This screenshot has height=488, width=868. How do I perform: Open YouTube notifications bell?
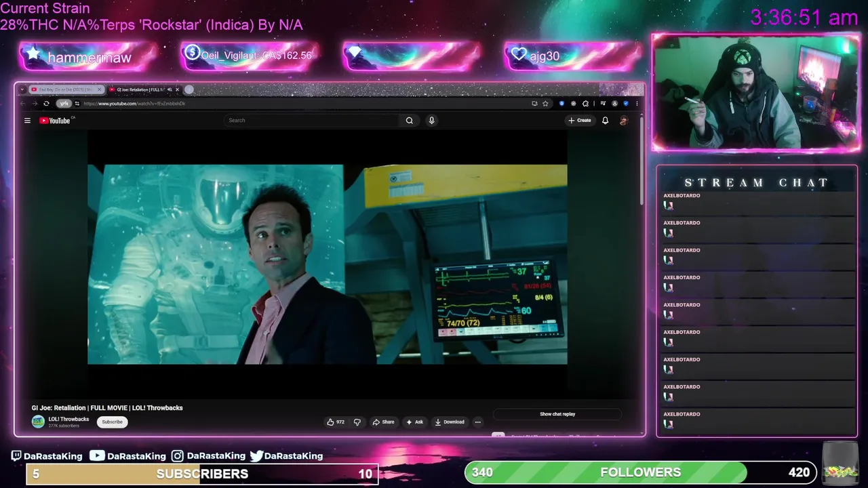tap(605, 121)
